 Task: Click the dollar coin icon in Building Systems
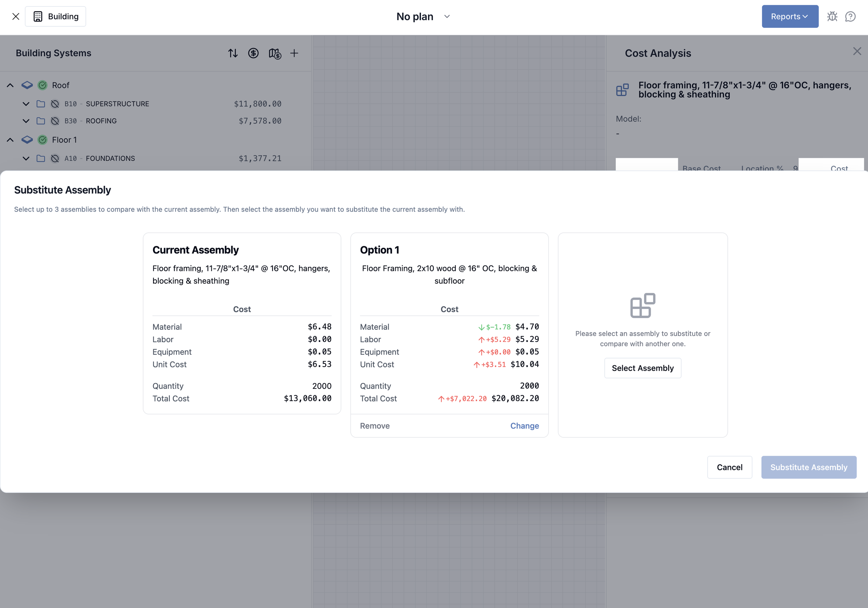click(253, 53)
